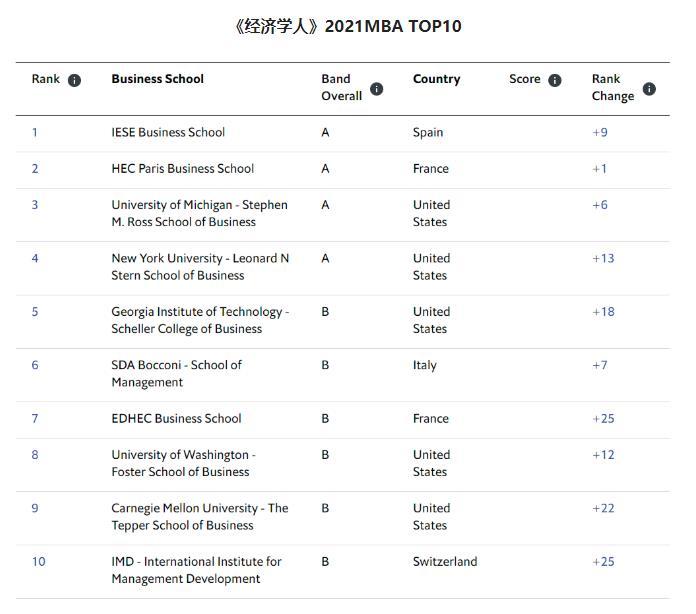Click rank number 10
Image resolution: width=696 pixels, height=614 pixels.
(x=39, y=562)
